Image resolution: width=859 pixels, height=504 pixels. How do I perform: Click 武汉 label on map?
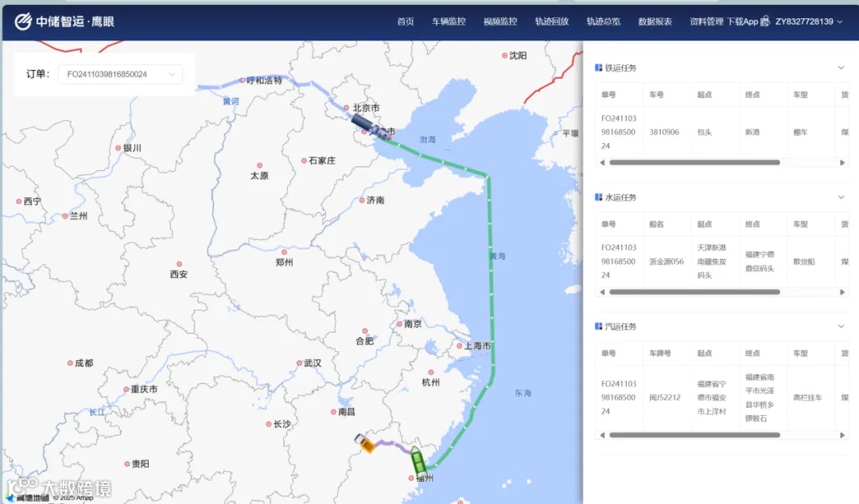(x=313, y=363)
